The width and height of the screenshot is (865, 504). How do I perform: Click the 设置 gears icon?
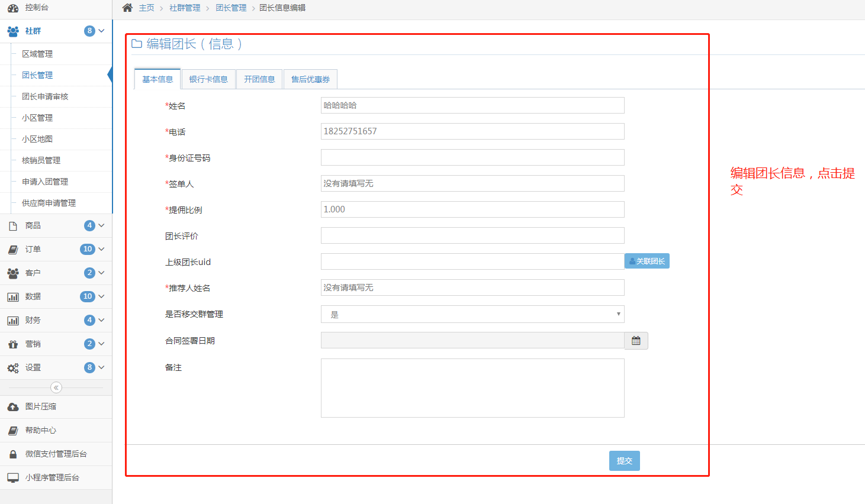(12, 368)
